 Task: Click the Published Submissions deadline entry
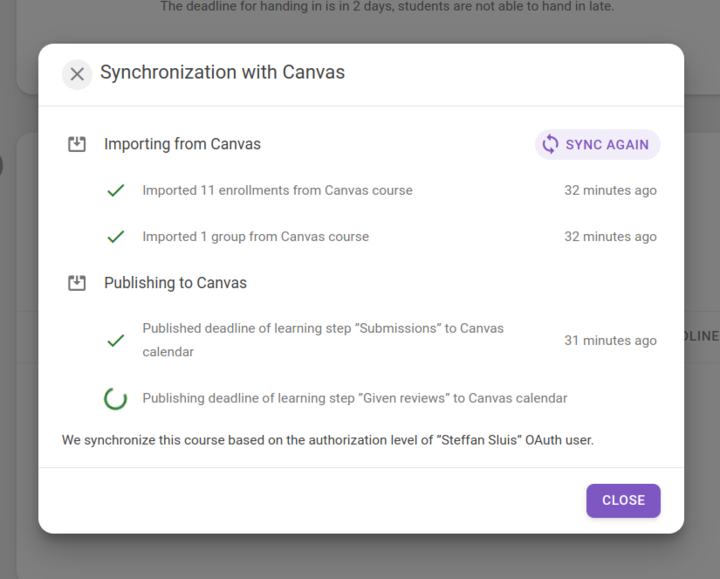point(323,340)
